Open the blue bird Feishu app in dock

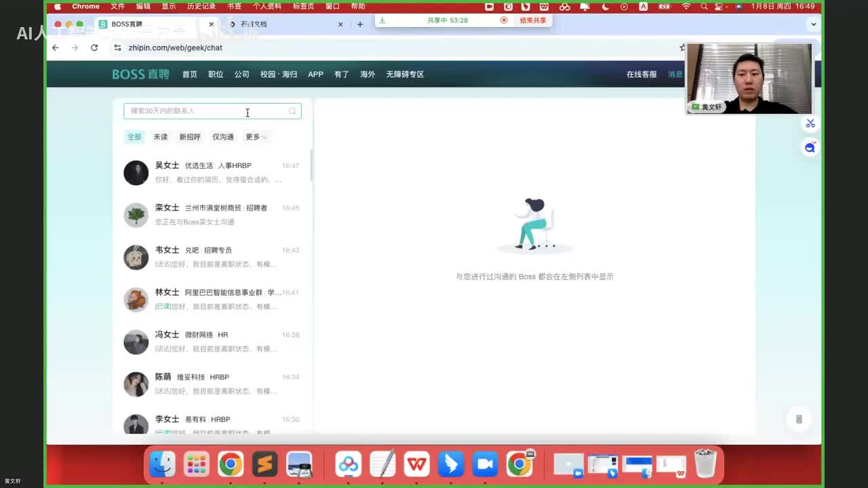451,464
